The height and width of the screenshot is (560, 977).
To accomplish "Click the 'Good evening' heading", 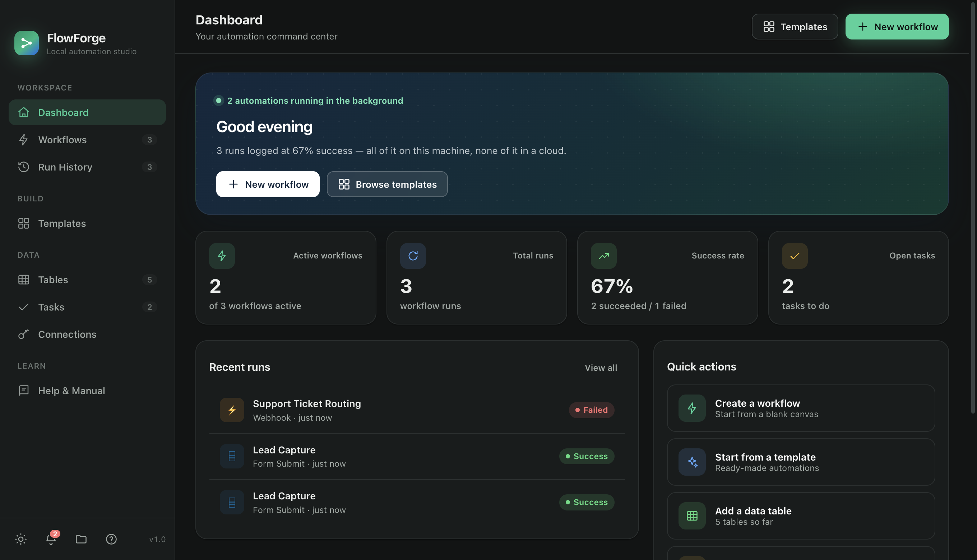I will (264, 127).
